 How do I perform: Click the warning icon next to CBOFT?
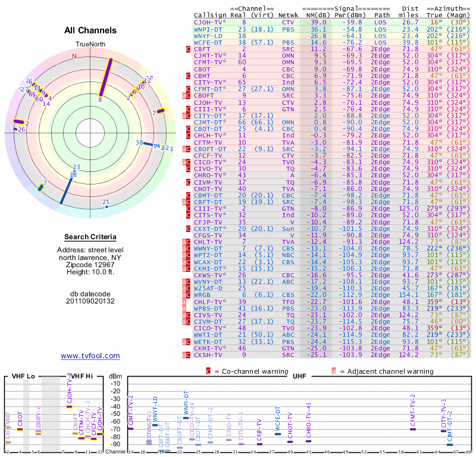(187, 95)
